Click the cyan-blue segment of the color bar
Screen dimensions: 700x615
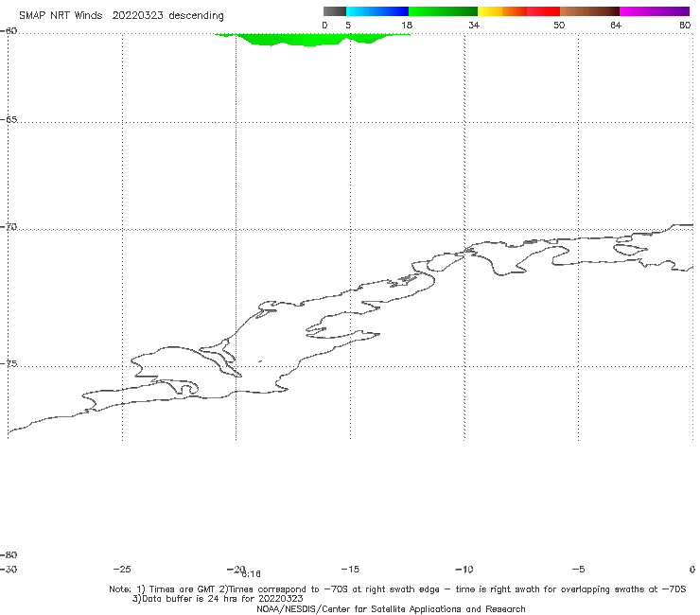coord(377,11)
